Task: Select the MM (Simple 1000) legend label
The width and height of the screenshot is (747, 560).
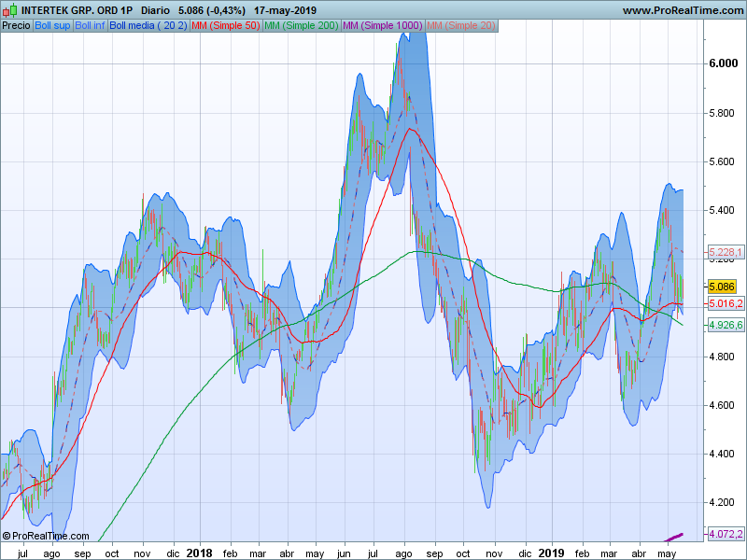Action: (383, 26)
